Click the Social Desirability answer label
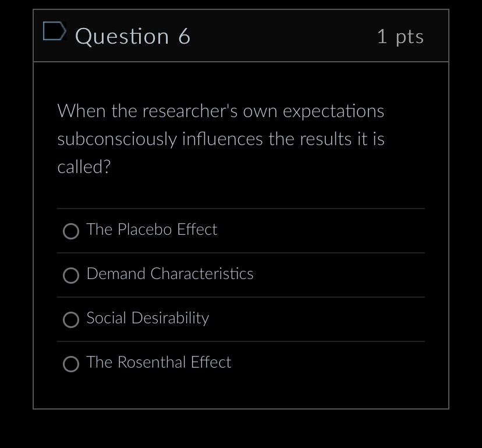Image resolution: width=482 pixels, height=448 pixels. [147, 318]
